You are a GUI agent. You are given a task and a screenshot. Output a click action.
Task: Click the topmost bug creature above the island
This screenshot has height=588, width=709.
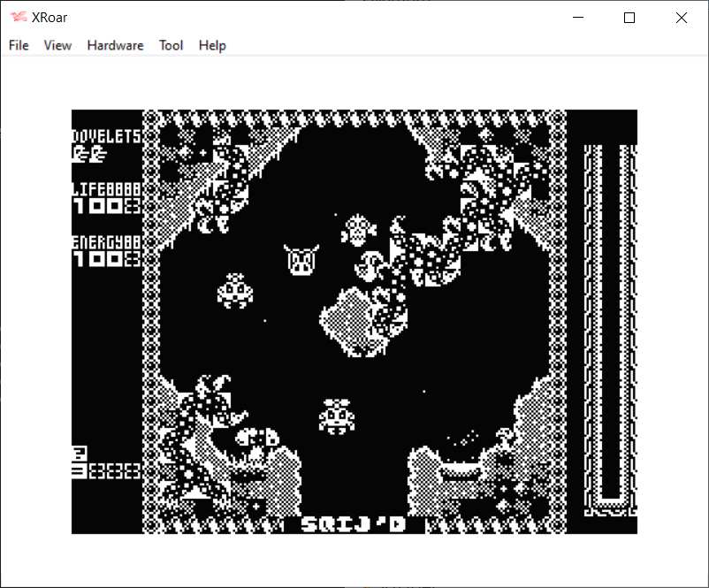point(358,230)
